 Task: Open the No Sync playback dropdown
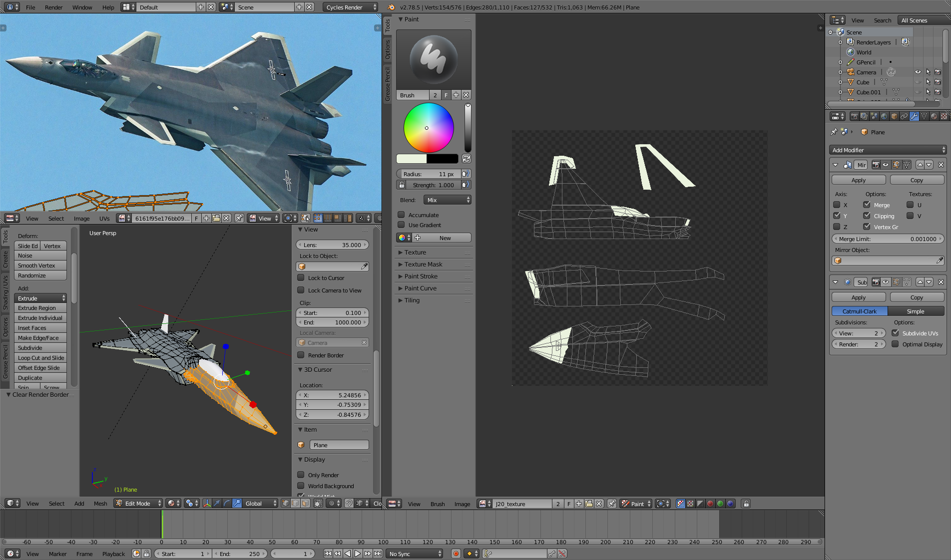tap(415, 554)
